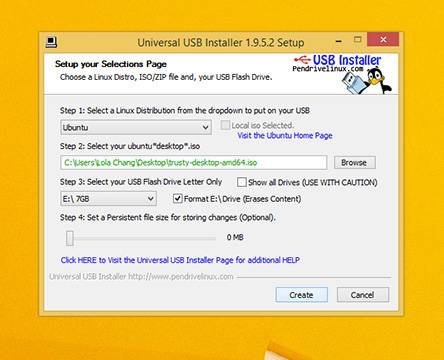Click the installer app icon in title bar
Image resolution: width=444 pixels, height=360 pixels.
[x=51, y=42]
